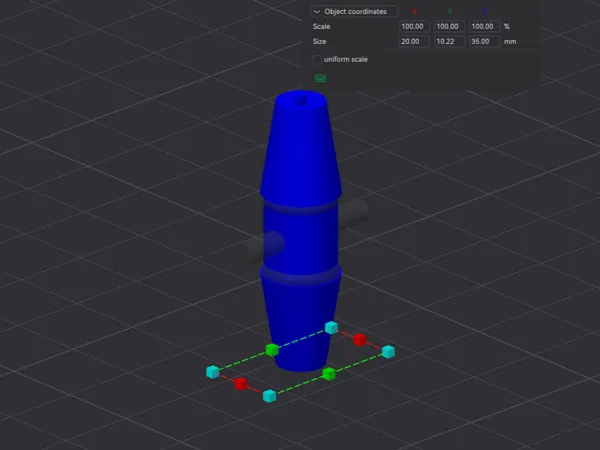Click the % unit label
Image resolution: width=600 pixels, height=450 pixels.
[507, 26]
